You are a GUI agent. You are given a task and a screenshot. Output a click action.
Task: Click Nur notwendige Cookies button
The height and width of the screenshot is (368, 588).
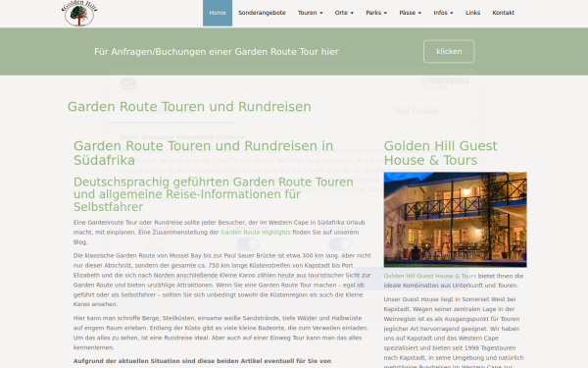tap(176, 279)
